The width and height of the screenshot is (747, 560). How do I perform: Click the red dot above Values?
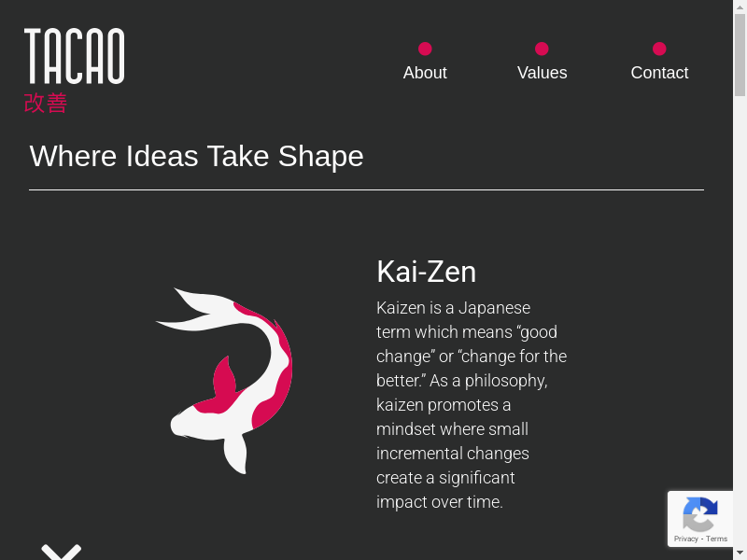tap(542, 49)
